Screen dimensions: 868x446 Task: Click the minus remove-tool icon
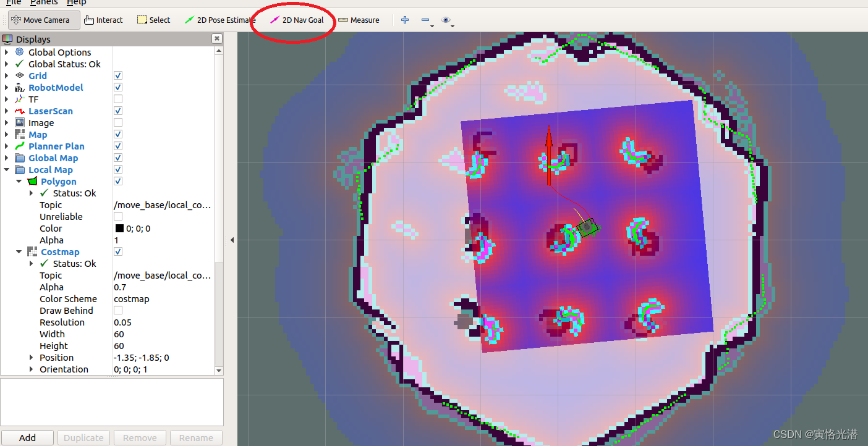[425, 20]
